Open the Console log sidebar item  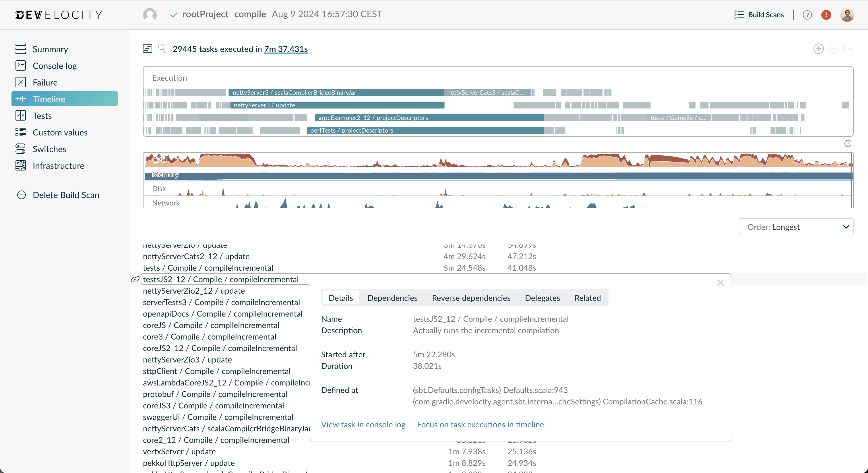click(55, 65)
